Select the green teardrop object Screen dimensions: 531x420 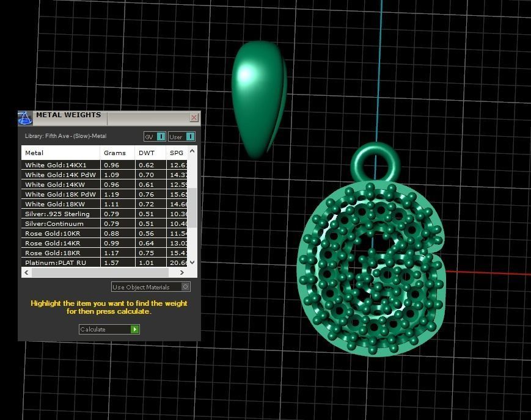click(x=259, y=100)
